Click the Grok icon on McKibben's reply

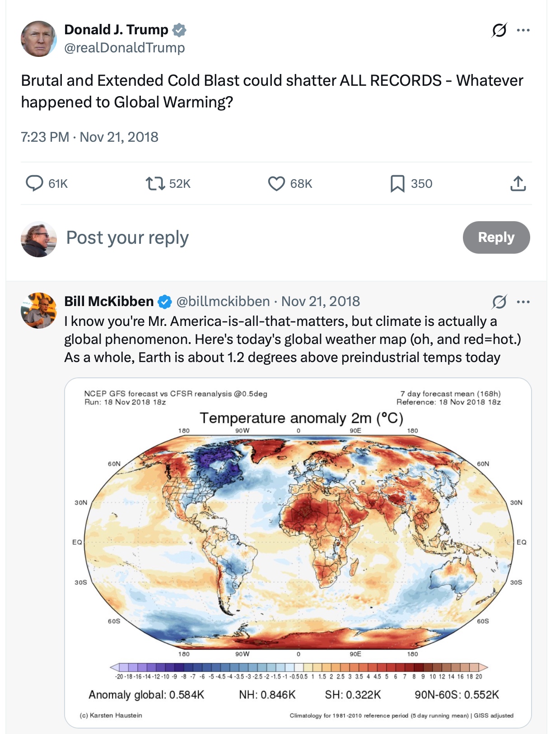[x=499, y=302]
